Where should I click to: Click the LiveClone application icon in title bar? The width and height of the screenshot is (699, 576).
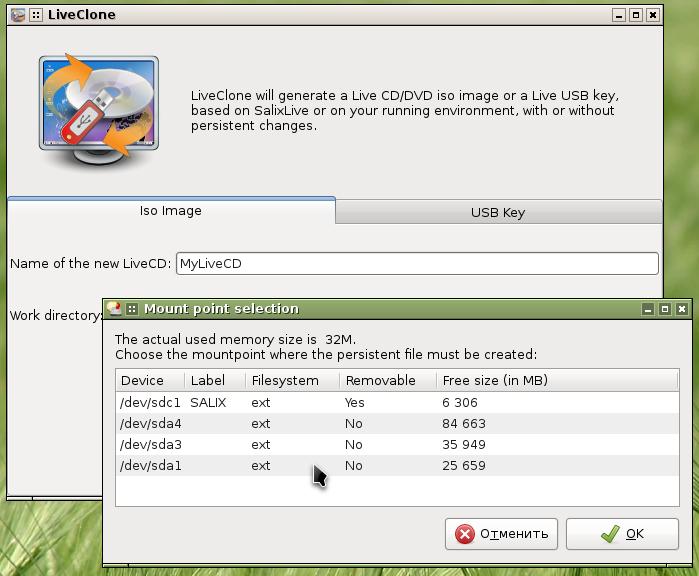pyautogui.click(x=18, y=15)
